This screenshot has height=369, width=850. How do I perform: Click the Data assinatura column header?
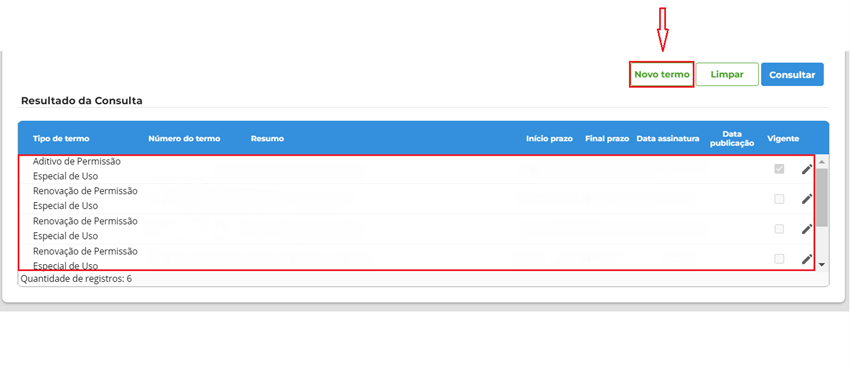[668, 139]
